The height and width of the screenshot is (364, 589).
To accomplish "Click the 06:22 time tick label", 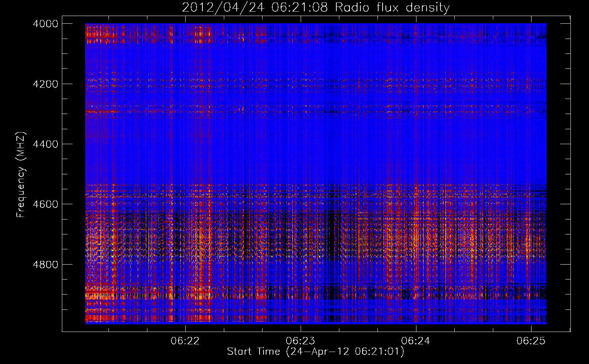I will (185, 341).
